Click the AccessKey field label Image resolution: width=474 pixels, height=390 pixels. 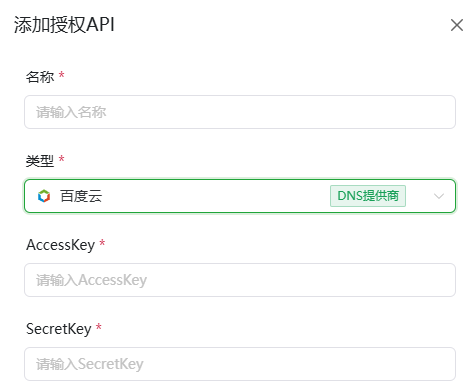[x=61, y=245]
